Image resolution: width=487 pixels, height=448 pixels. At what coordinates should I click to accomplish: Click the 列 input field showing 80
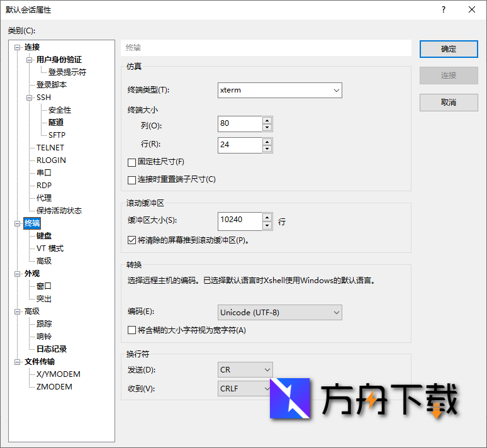point(240,124)
